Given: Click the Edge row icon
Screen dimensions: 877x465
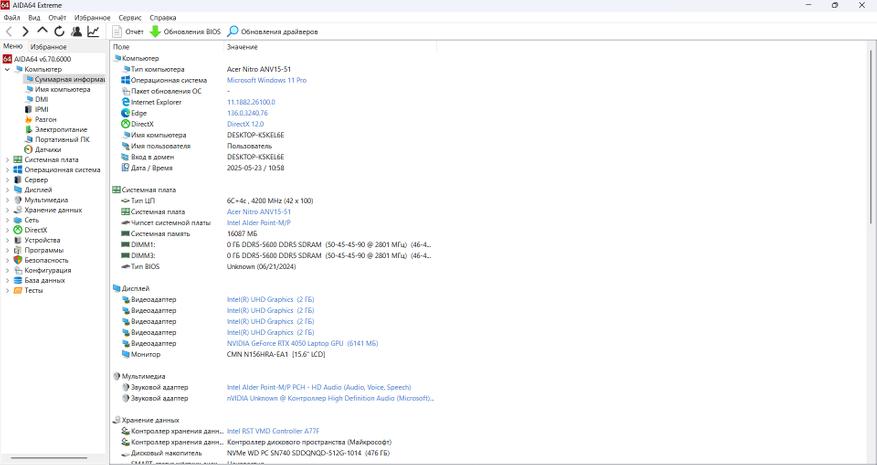Looking at the screenshot, I should (x=125, y=113).
